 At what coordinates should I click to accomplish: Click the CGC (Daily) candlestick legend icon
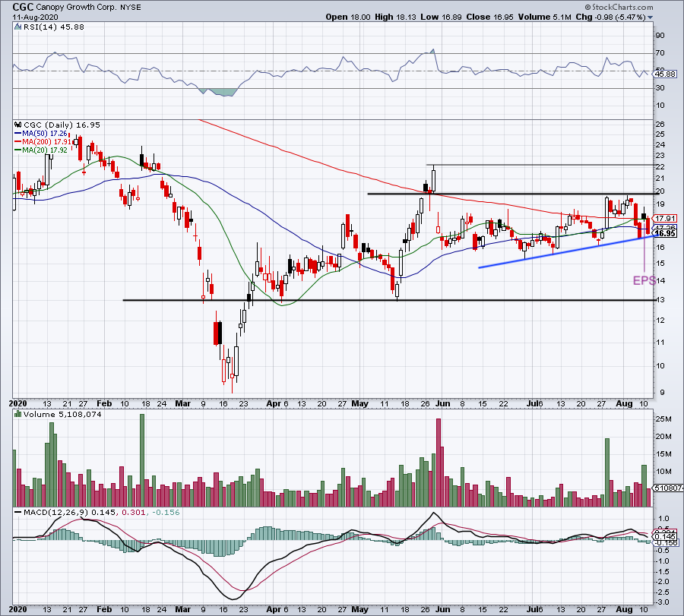coord(18,125)
